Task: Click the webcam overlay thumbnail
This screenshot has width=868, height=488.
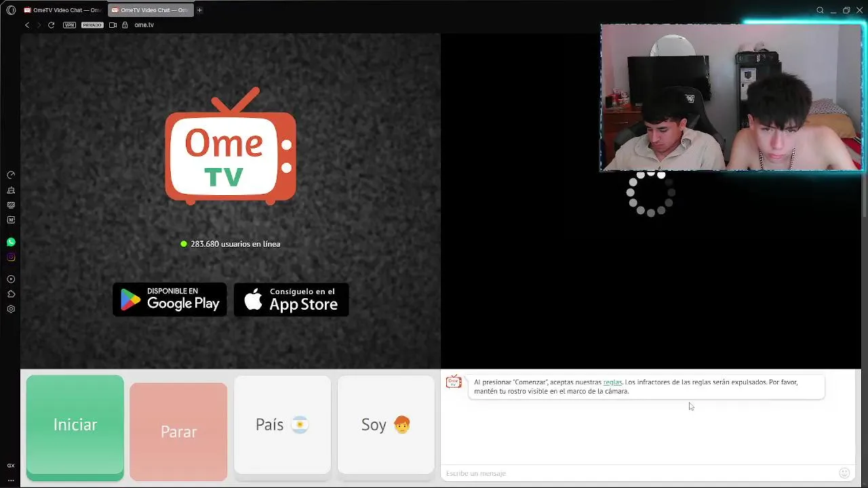Action: pos(731,98)
